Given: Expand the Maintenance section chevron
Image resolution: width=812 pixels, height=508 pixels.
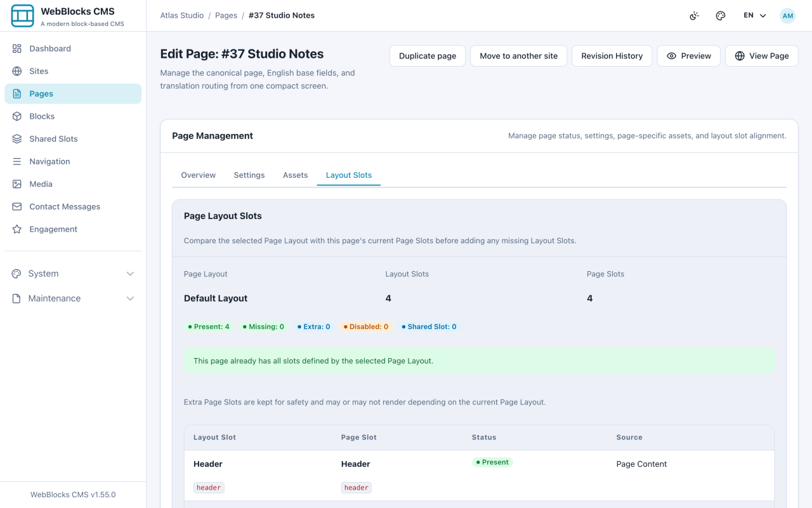Looking at the screenshot, I should (x=130, y=298).
